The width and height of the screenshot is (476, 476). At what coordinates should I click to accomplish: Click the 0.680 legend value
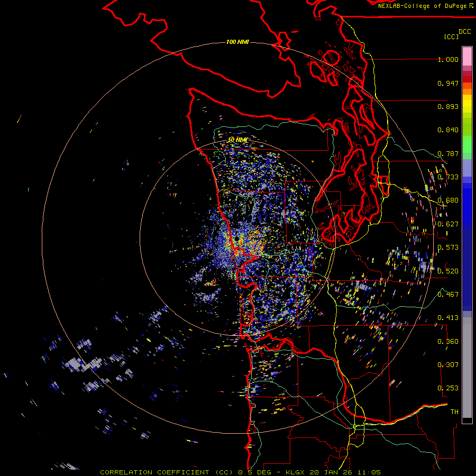[x=448, y=200]
